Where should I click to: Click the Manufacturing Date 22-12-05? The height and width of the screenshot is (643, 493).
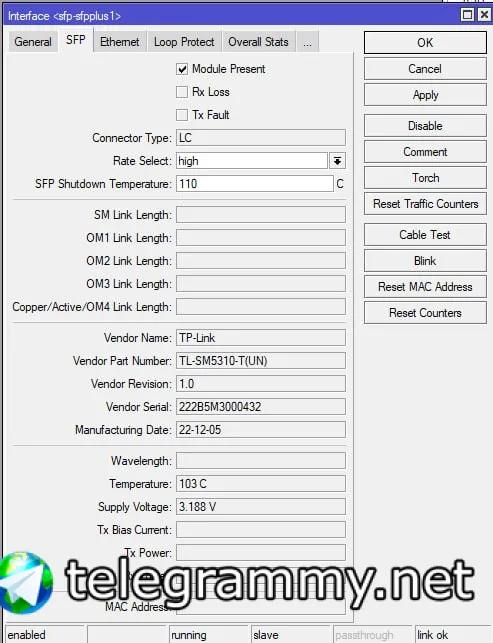[261, 430]
